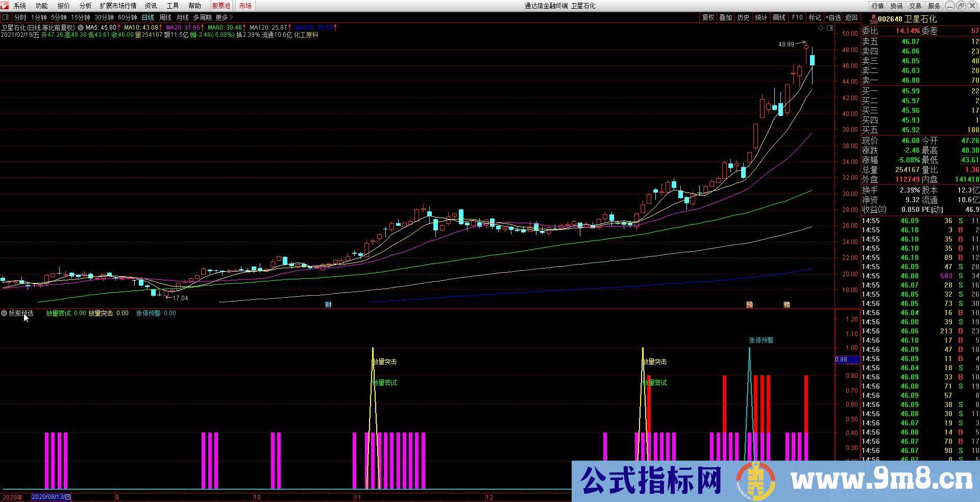Open the 工具 menu
This screenshot has width=980, height=502.
point(173,6)
